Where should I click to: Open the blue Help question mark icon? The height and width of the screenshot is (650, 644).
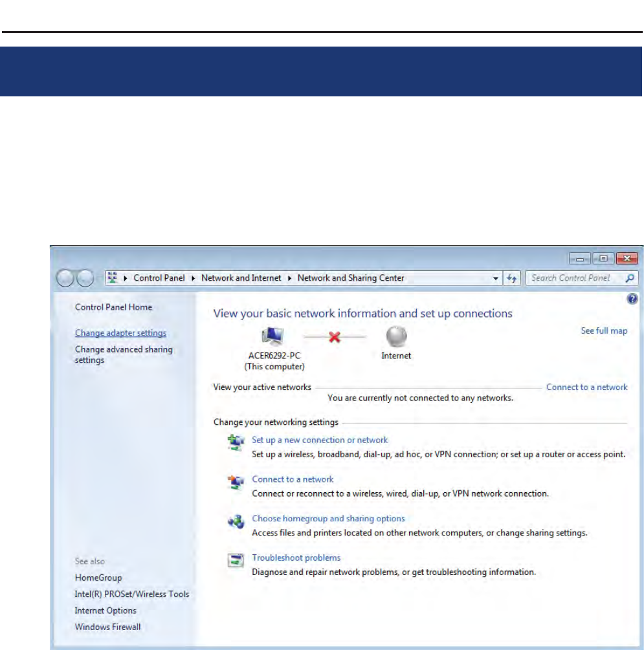pyautogui.click(x=632, y=299)
